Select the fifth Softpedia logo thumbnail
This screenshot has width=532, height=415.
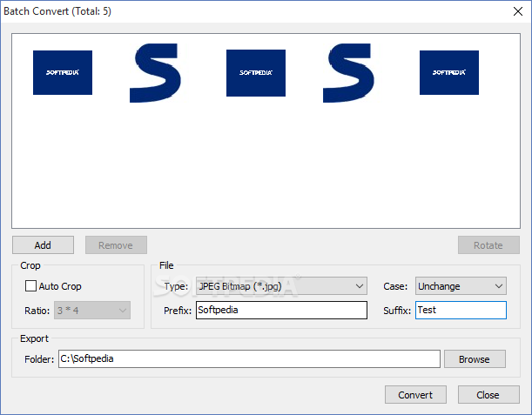coord(449,72)
